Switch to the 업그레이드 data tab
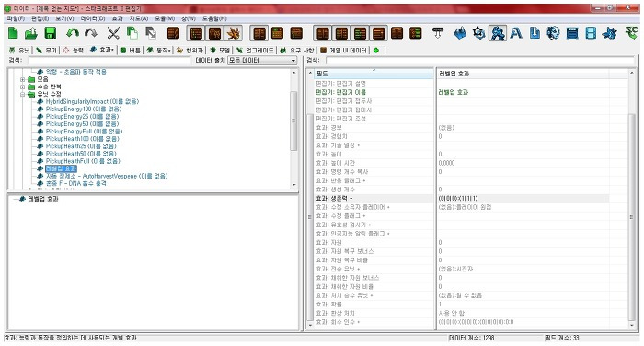644x346 pixels. coord(255,50)
